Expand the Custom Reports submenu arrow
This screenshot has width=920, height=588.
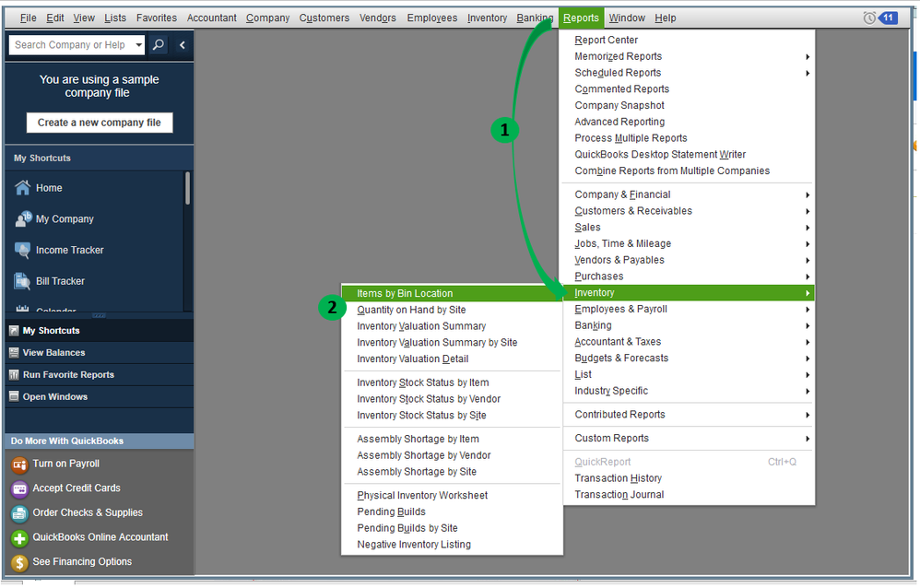808,439
